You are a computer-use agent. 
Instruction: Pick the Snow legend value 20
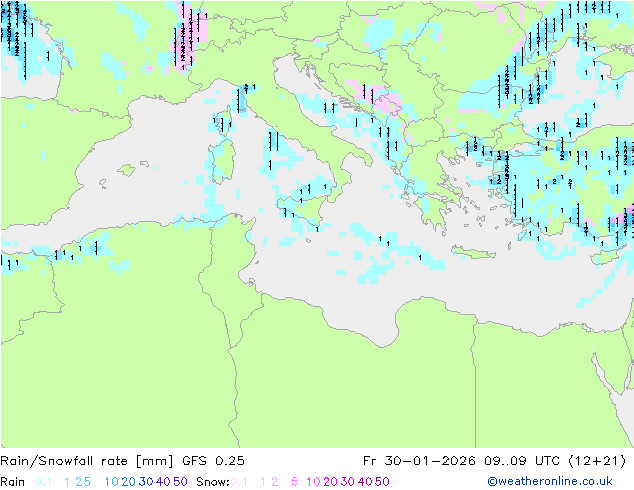tap(330, 482)
